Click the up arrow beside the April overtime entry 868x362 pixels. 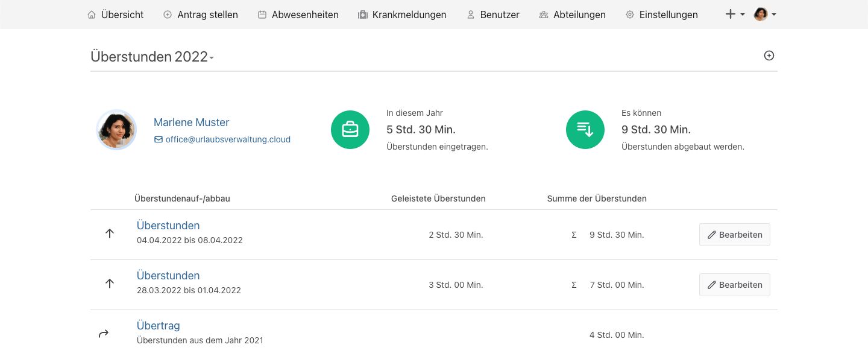[110, 233]
